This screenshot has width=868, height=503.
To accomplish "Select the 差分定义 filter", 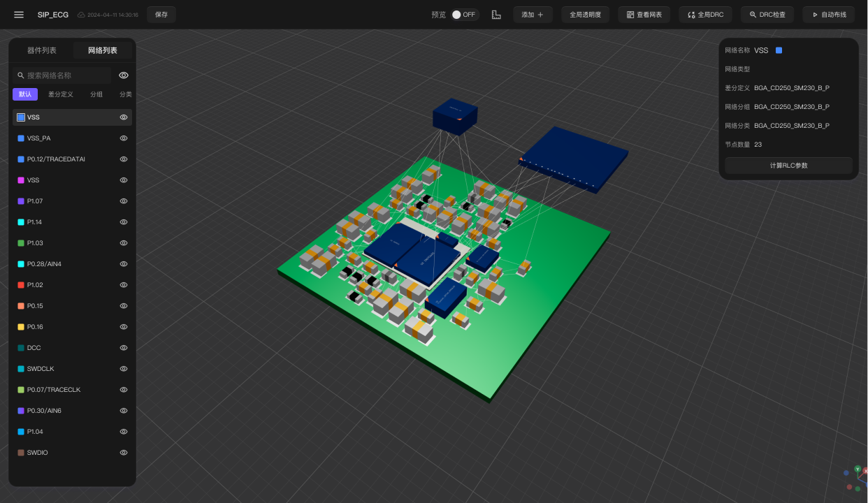I will point(61,94).
